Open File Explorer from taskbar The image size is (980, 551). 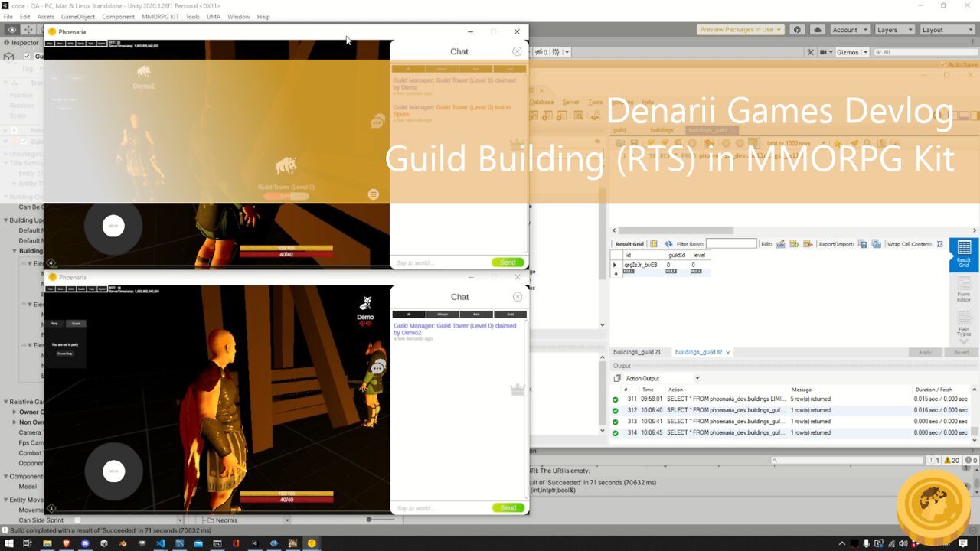(x=47, y=543)
